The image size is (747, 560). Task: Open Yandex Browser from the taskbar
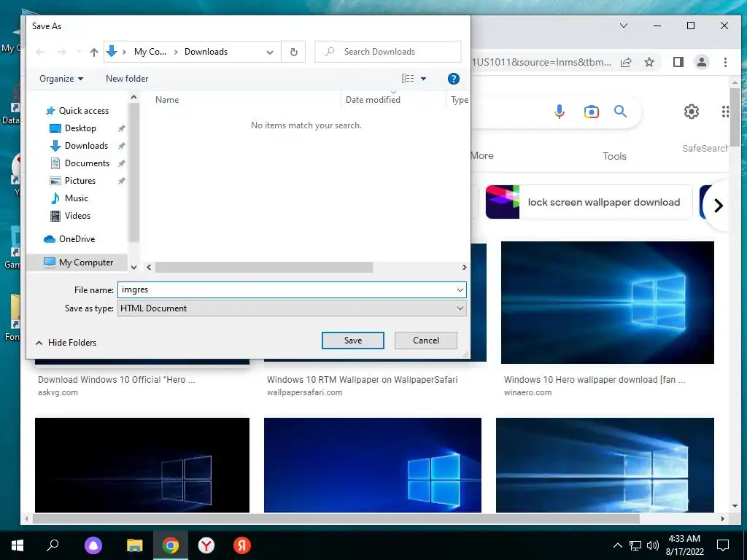point(206,545)
